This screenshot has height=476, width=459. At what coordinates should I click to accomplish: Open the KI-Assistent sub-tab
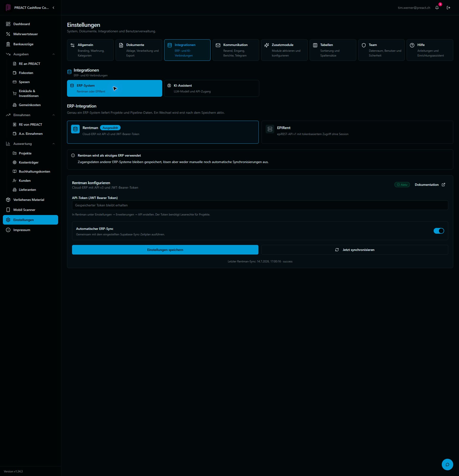(211, 88)
